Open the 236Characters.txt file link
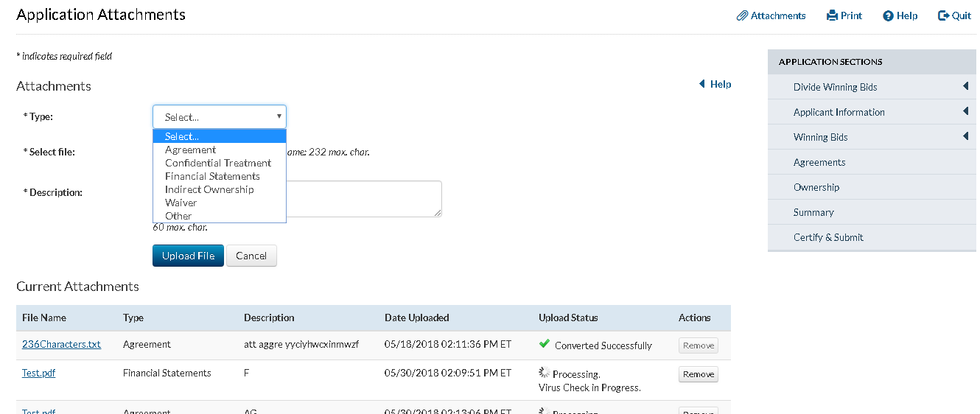980x414 pixels. click(x=61, y=344)
